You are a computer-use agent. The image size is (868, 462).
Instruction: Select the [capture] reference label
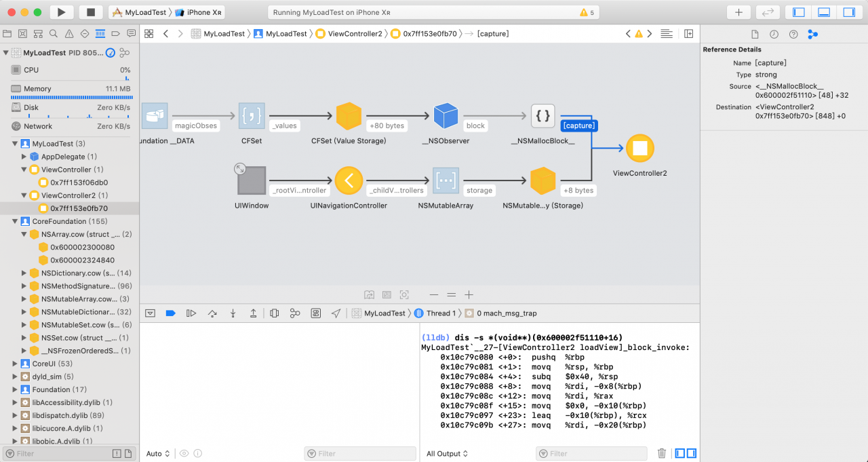click(x=578, y=126)
